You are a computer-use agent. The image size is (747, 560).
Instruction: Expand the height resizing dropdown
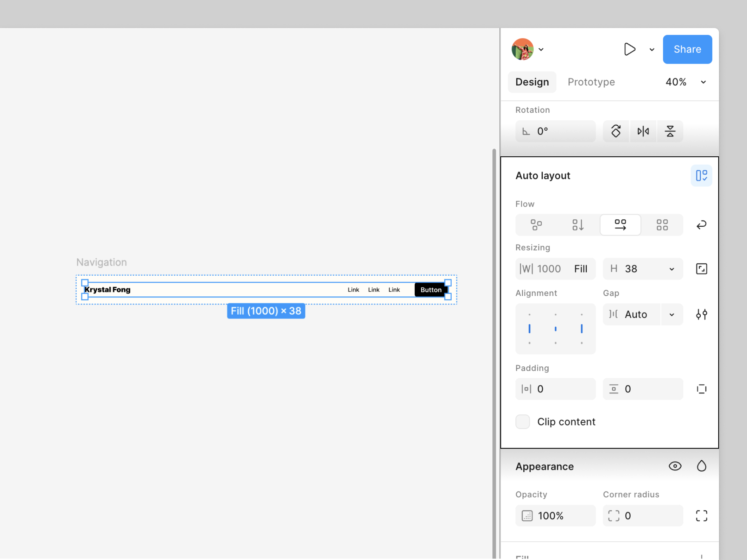click(x=672, y=269)
